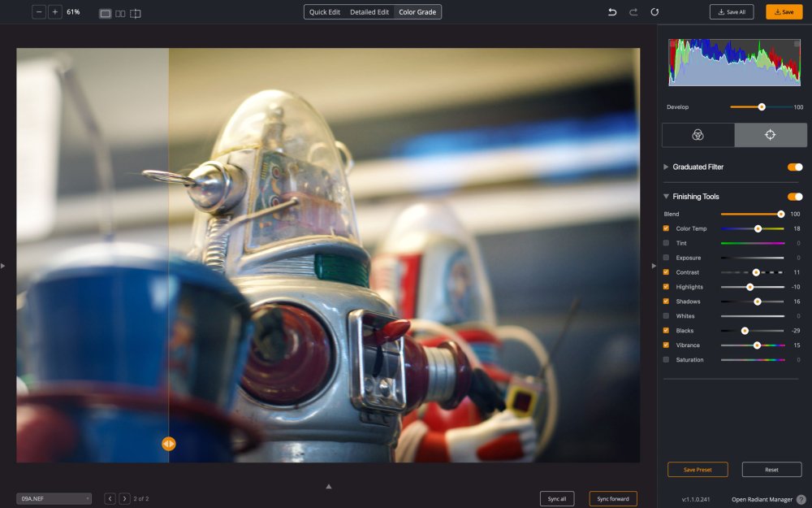The image size is (812, 508).
Task: Select the single image view icon
Action: click(x=106, y=13)
